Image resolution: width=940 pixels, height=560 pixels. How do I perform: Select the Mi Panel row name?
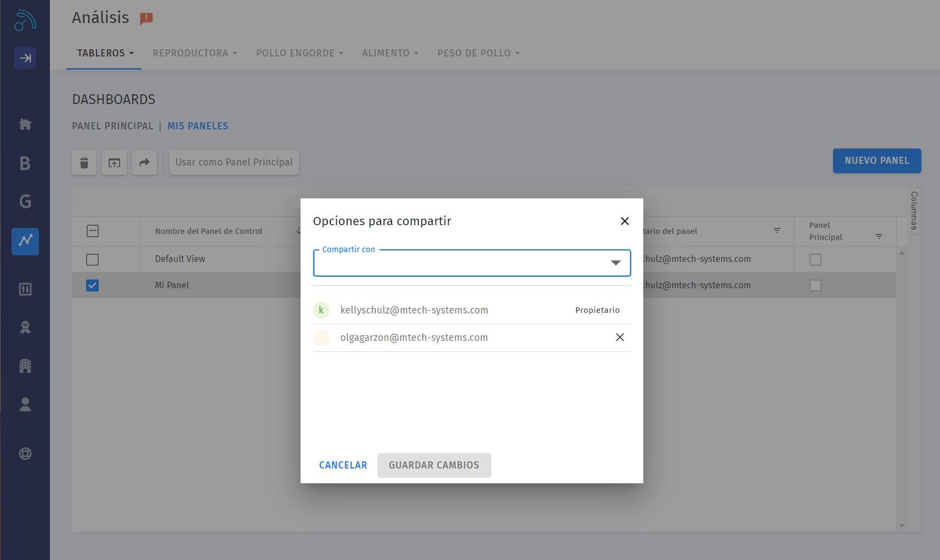point(172,285)
